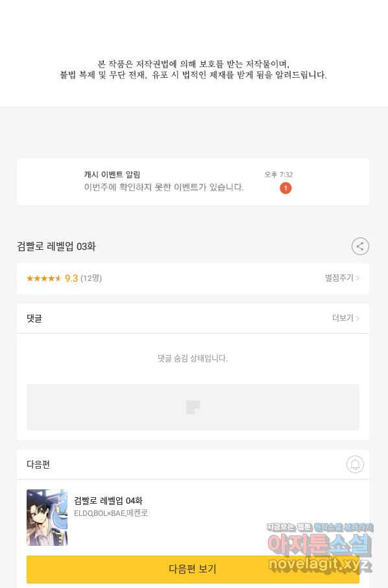This screenshot has height=588, width=388.
Task: Open the red notification badge
Action: tap(285, 188)
